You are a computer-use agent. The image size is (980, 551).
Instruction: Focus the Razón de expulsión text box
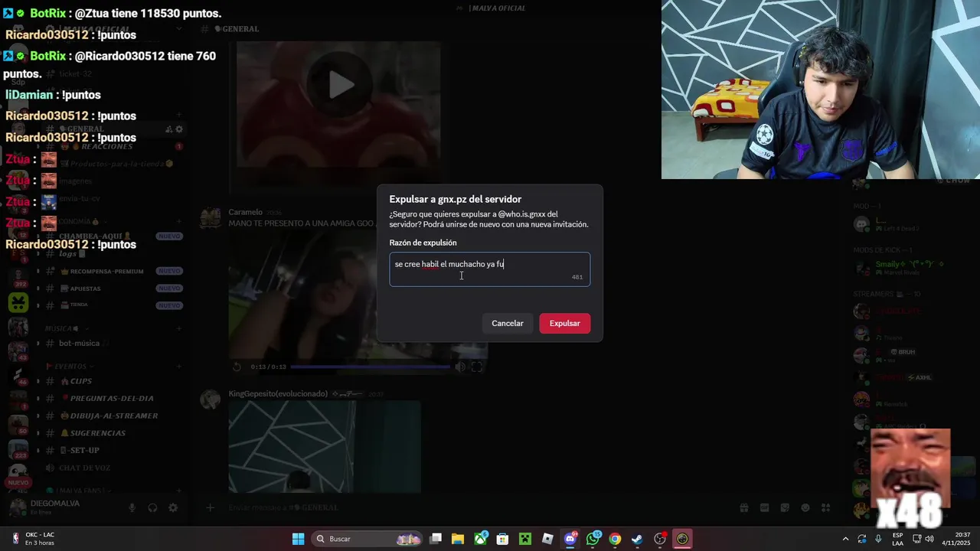489,269
